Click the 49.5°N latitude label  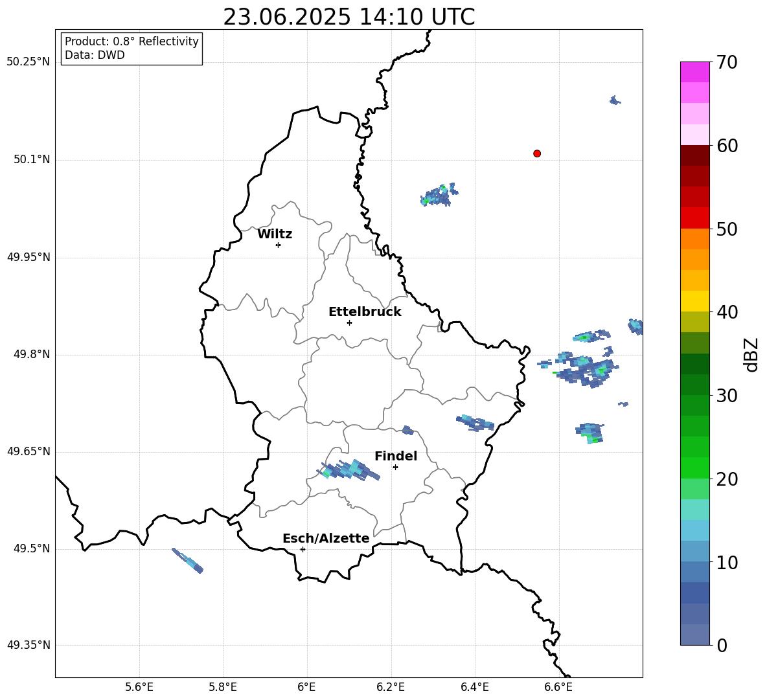32,549
